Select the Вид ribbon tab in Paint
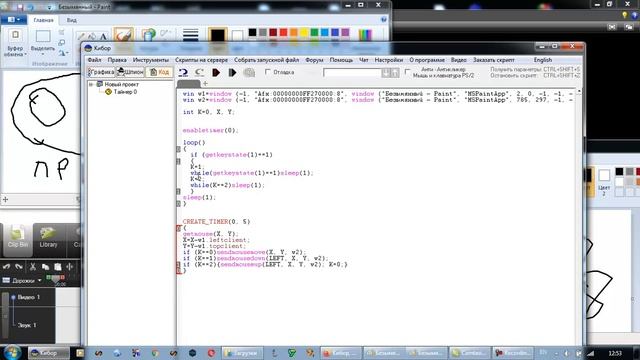Viewport: 640px width, 360px height. pos(71,20)
